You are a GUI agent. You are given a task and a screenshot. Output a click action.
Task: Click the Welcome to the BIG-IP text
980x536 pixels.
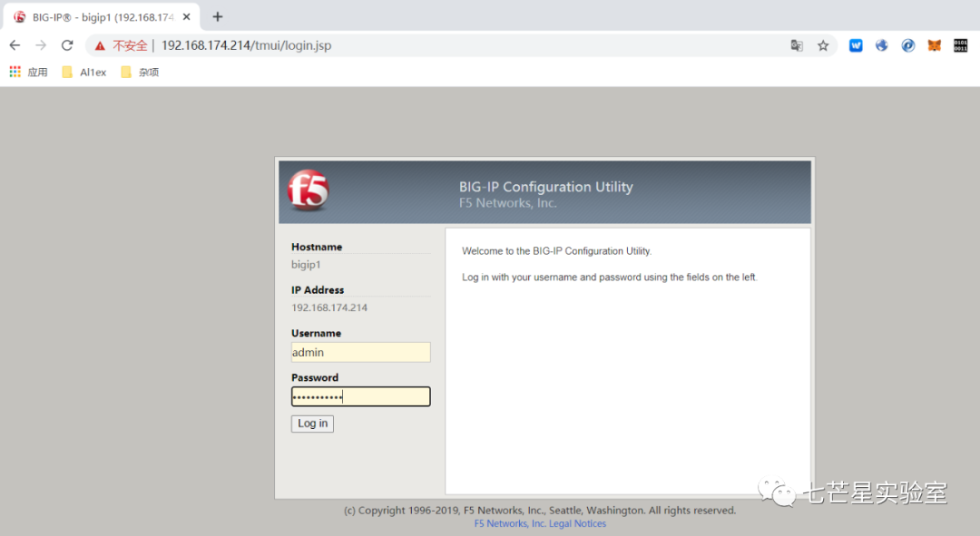(556, 251)
